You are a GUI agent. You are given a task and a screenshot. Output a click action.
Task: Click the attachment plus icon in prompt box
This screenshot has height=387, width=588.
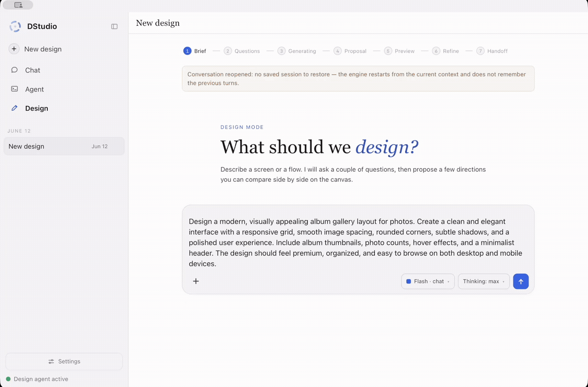click(196, 281)
